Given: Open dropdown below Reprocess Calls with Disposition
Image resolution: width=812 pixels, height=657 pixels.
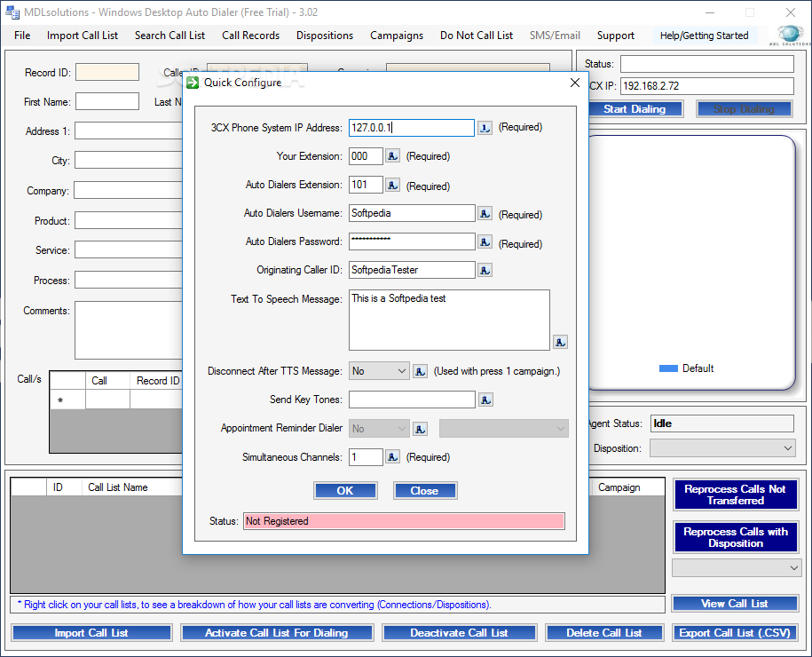Looking at the screenshot, I should click(x=737, y=568).
